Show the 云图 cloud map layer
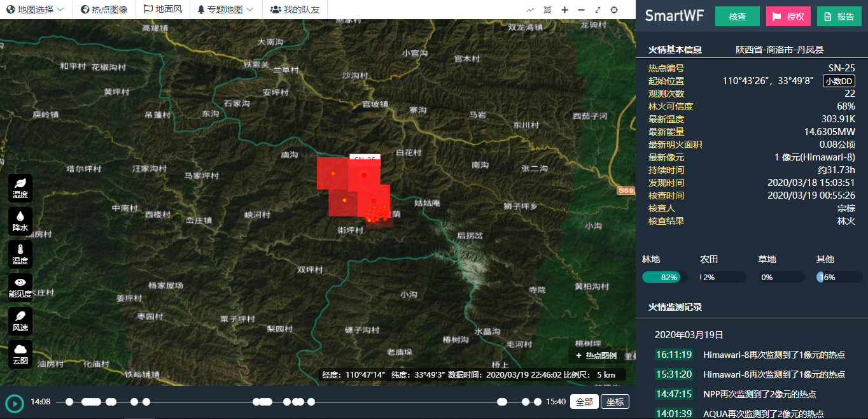The width and height of the screenshot is (868, 419). 20,354
